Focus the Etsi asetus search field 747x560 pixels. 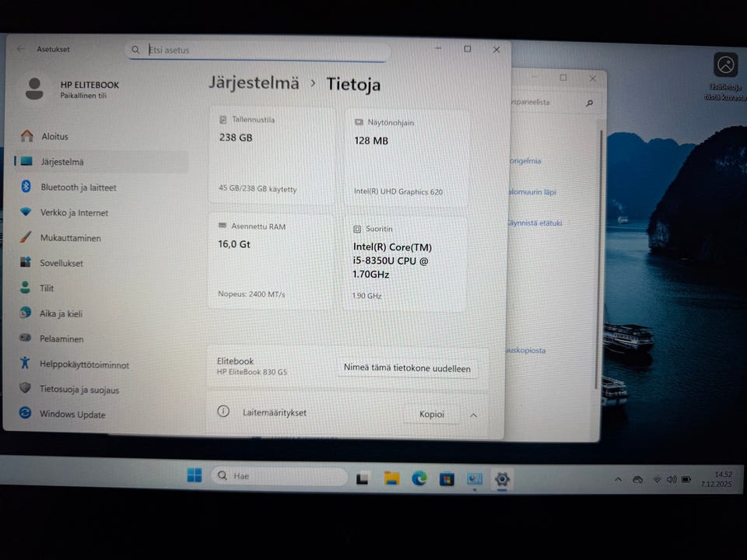pyautogui.click(x=258, y=50)
